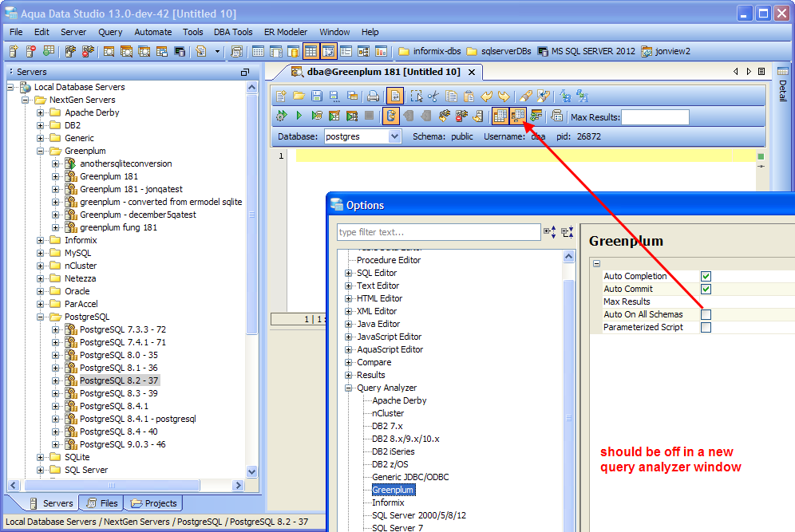Switch to the Files tab
The width and height of the screenshot is (795, 532).
coord(102,503)
